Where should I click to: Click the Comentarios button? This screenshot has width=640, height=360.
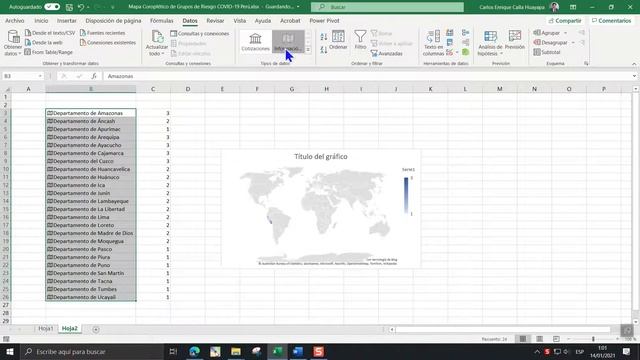tap(611, 20)
